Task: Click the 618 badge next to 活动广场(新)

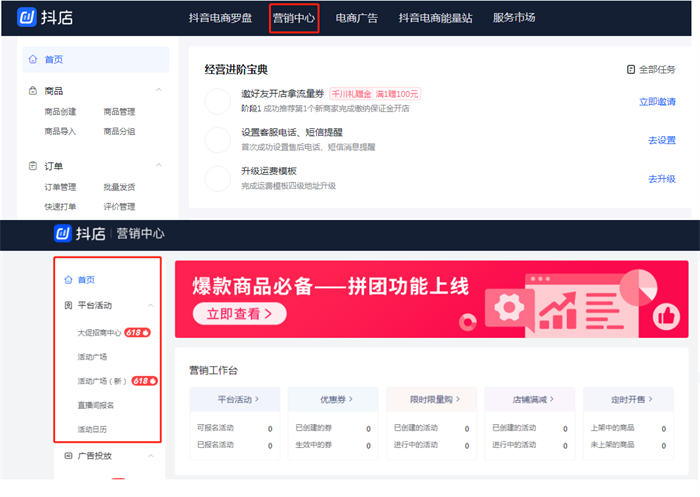Action: (145, 380)
